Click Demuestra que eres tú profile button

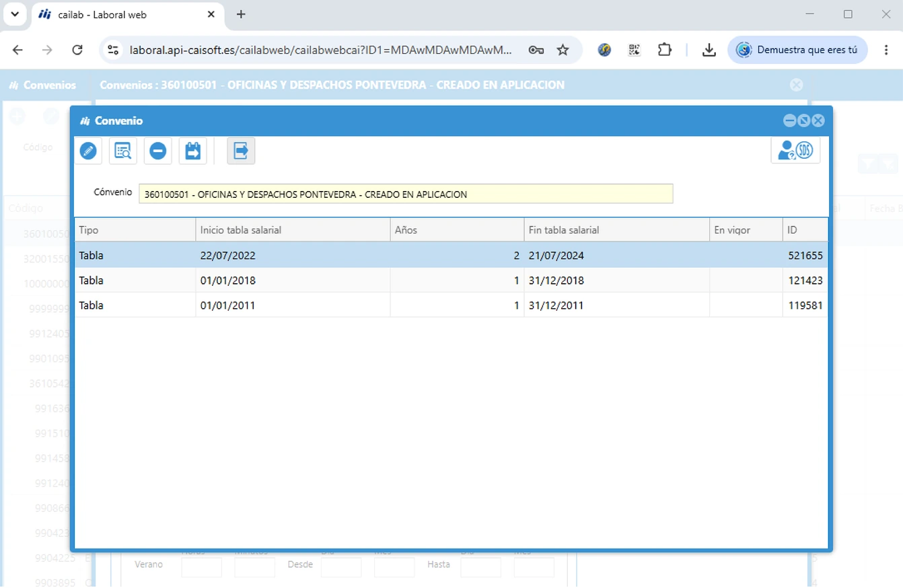pos(797,50)
